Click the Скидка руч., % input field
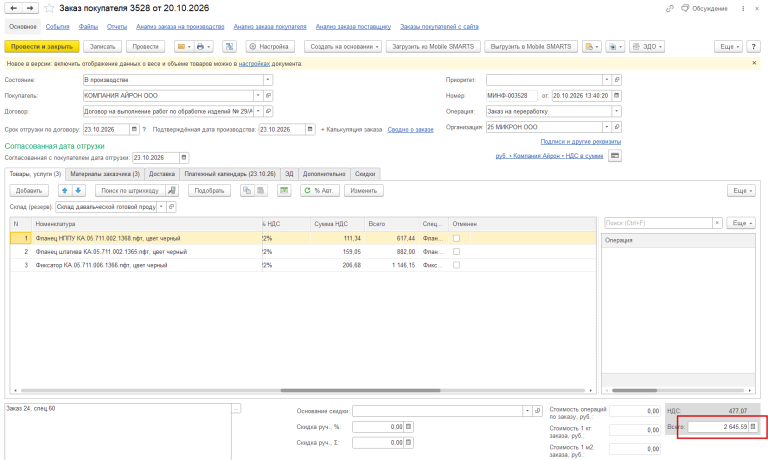The width and height of the screenshot is (768, 460). pos(378,427)
